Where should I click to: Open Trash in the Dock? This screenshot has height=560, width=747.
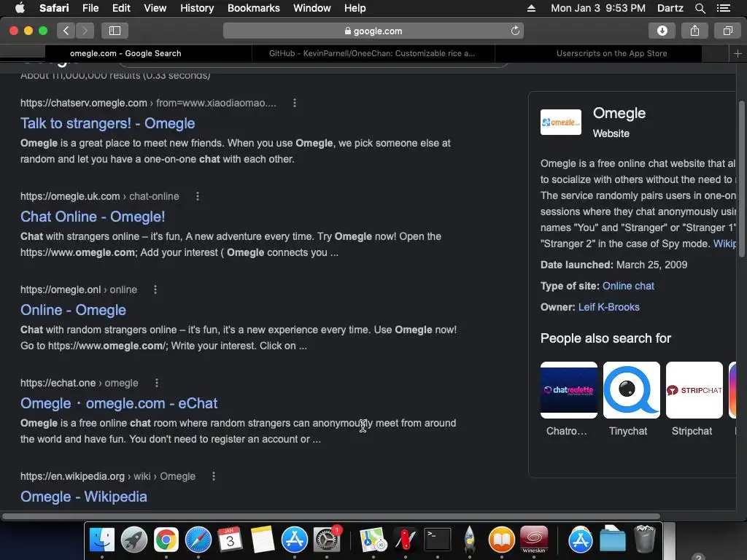click(x=645, y=539)
